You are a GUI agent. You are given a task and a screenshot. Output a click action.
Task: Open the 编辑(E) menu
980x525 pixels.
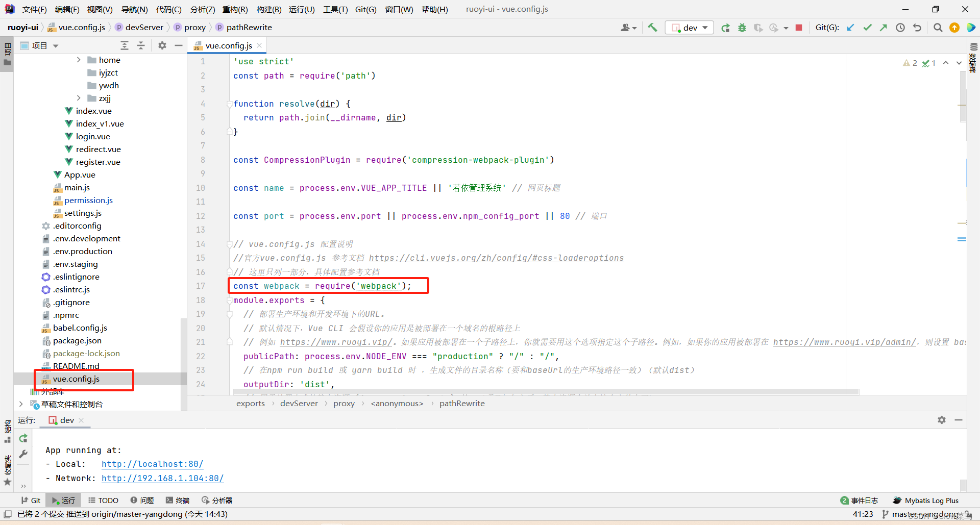[x=67, y=9]
